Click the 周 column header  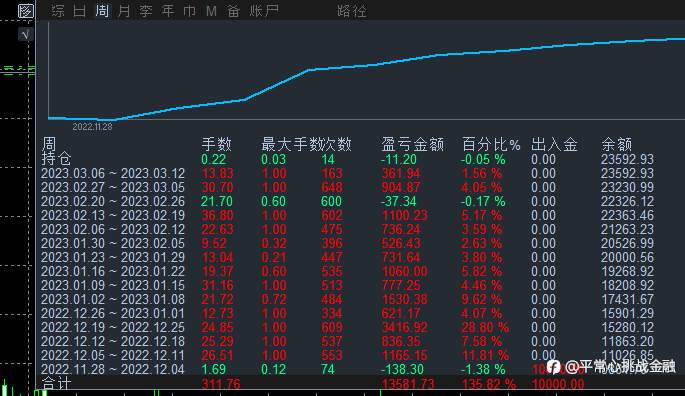pyautogui.click(x=49, y=144)
